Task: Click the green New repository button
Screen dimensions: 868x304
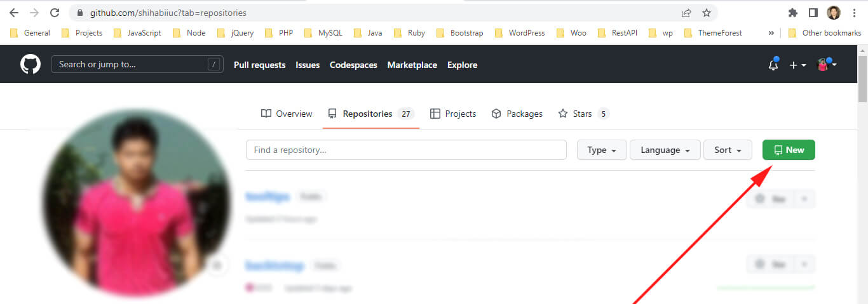Action: coord(789,150)
